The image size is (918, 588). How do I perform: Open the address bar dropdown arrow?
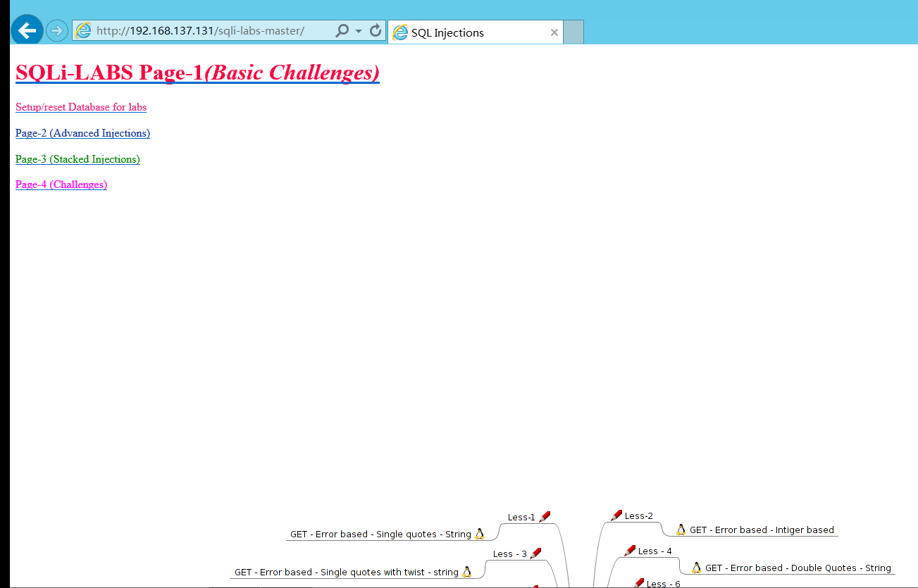pyautogui.click(x=359, y=32)
